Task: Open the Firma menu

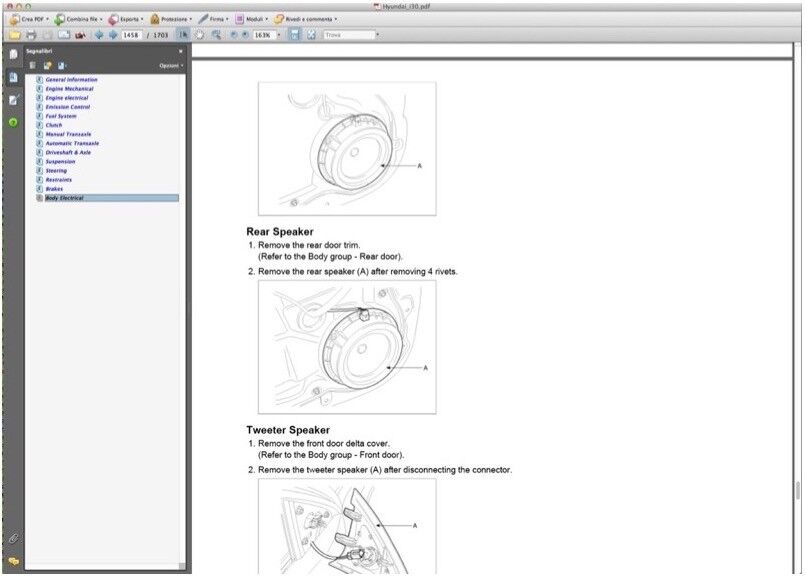Action: (x=214, y=19)
